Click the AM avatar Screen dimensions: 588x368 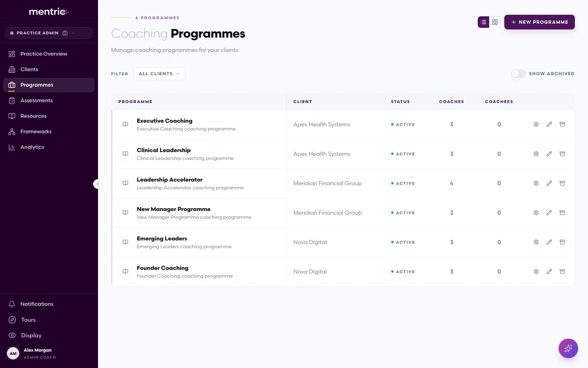click(13, 353)
